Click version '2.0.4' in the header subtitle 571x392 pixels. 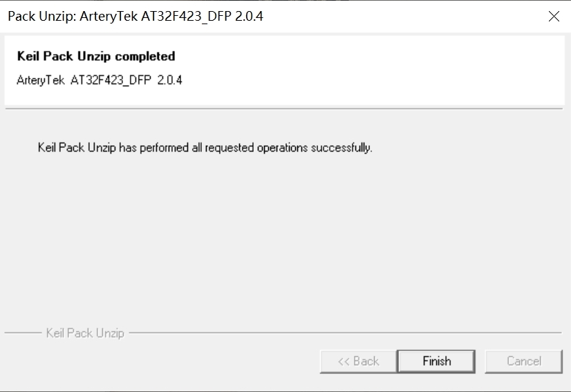tap(169, 80)
